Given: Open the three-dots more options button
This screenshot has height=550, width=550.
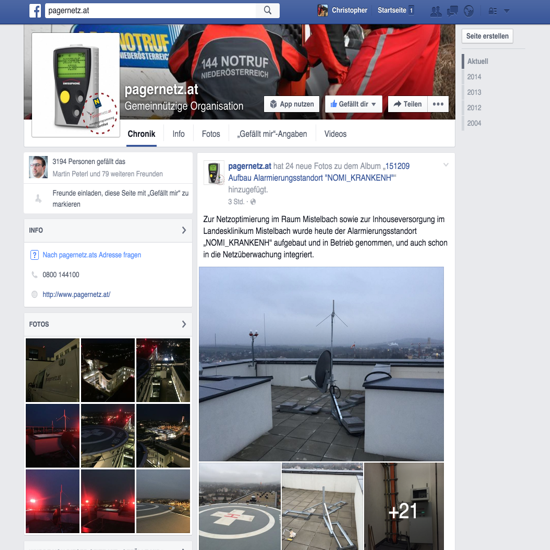Looking at the screenshot, I should click(438, 104).
